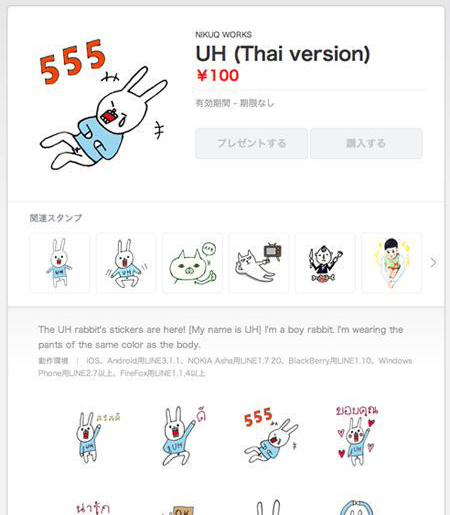This screenshot has height=515, width=450.
Task: Preview the blue hooded character sticker
Action: coord(356,507)
